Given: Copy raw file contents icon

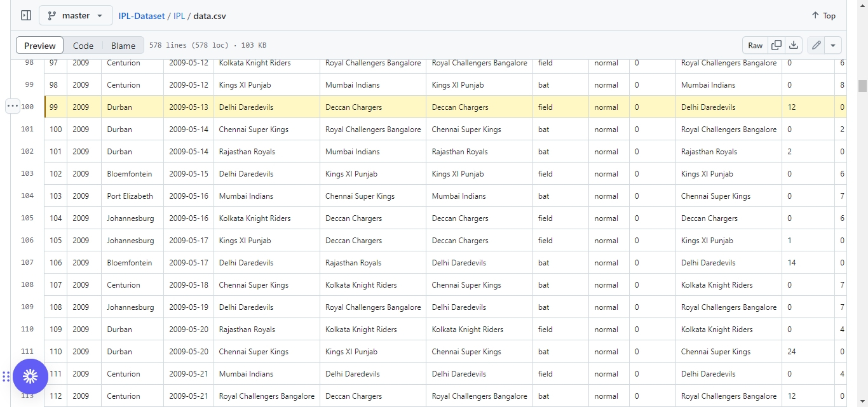Looking at the screenshot, I should tap(776, 46).
